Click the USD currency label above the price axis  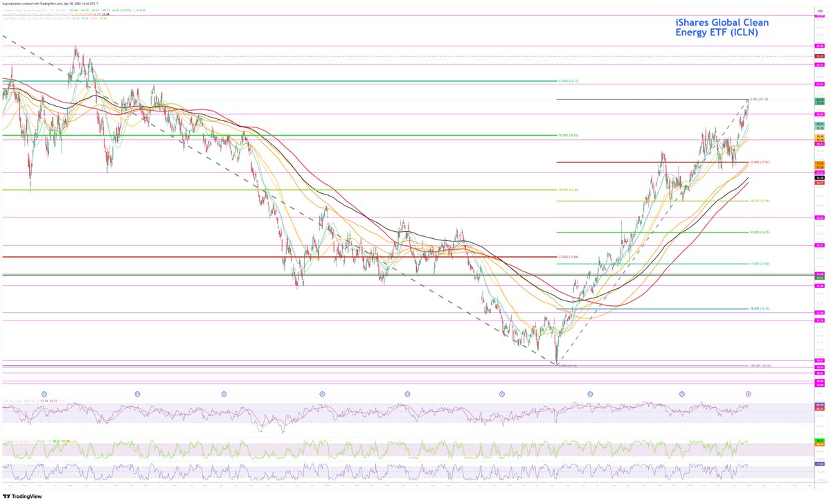tap(820, 11)
